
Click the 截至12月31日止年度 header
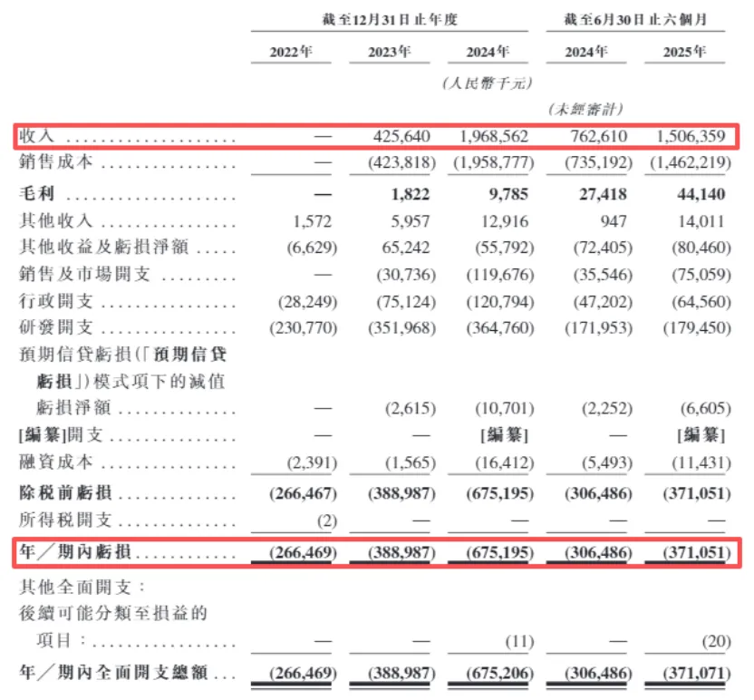coord(390,18)
